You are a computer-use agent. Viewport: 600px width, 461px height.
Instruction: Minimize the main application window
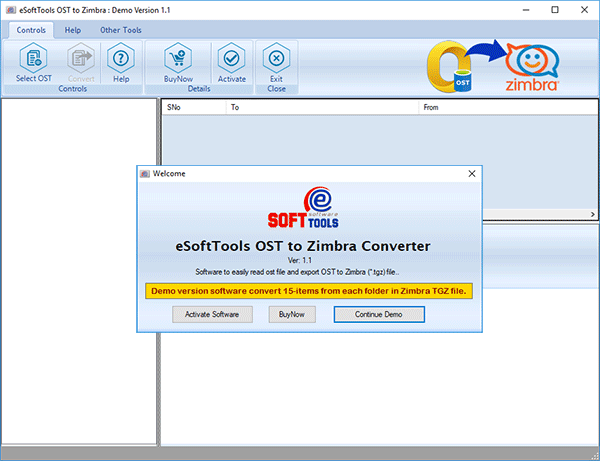526,10
